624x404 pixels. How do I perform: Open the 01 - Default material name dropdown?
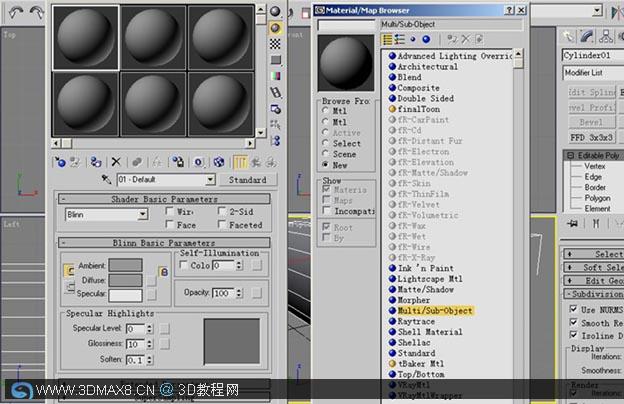[210, 180]
